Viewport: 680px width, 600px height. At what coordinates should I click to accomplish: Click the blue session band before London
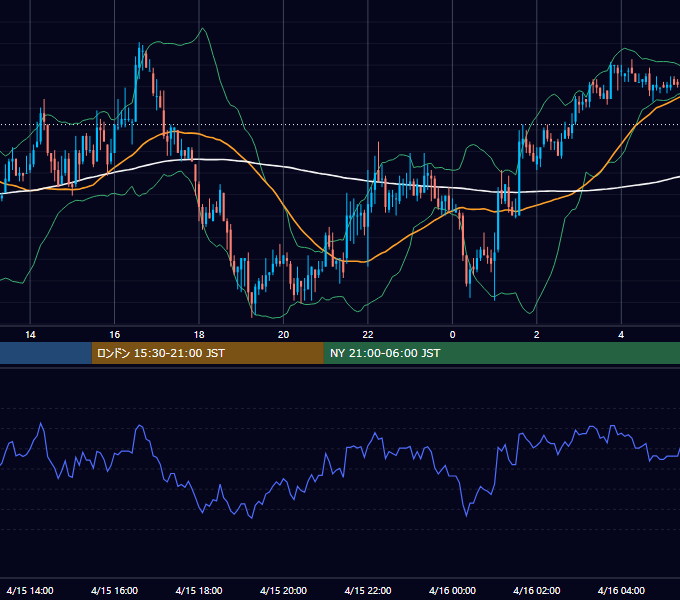coord(46,353)
